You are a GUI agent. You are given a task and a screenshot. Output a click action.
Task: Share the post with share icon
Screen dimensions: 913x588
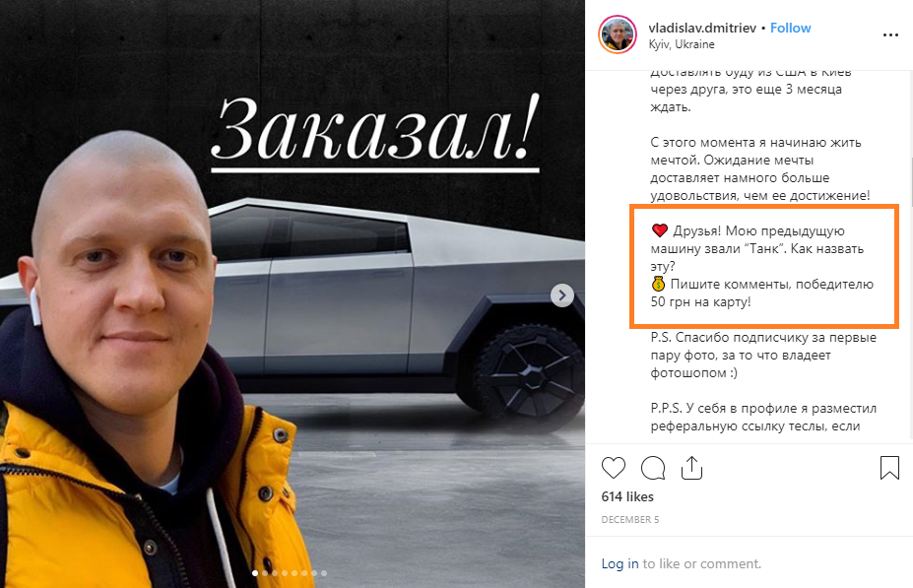click(x=691, y=468)
